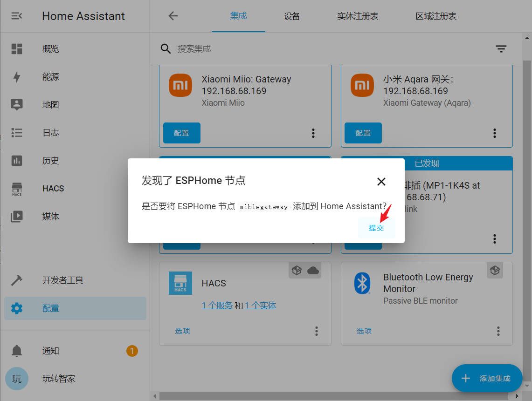Click the custom integration cube icon on HACS card
Screen dimensions: 532x401
pyautogui.click(x=297, y=270)
